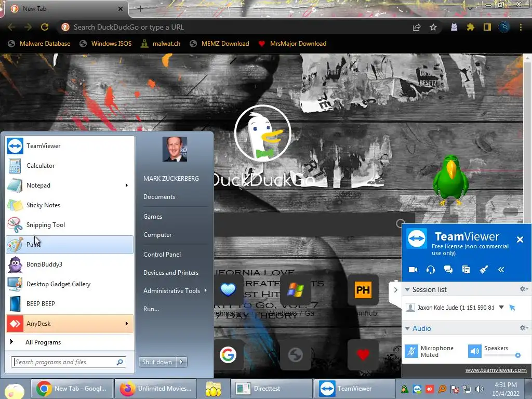Open Windows ISOS bookmark
Screen dimensions: 532x399
coord(105,44)
